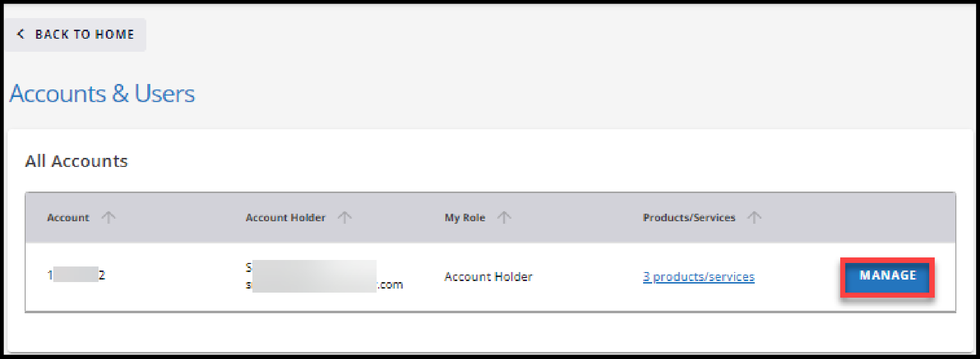Click the empty header cell above MANAGE
Viewport: 980px width, 359px height.
(887, 218)
